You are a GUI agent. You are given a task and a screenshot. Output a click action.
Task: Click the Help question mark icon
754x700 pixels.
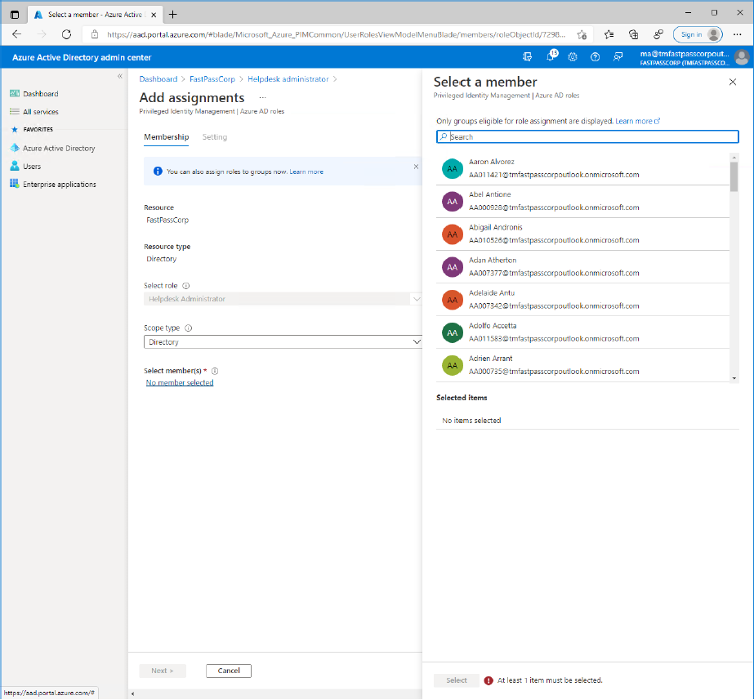(596, 56)
